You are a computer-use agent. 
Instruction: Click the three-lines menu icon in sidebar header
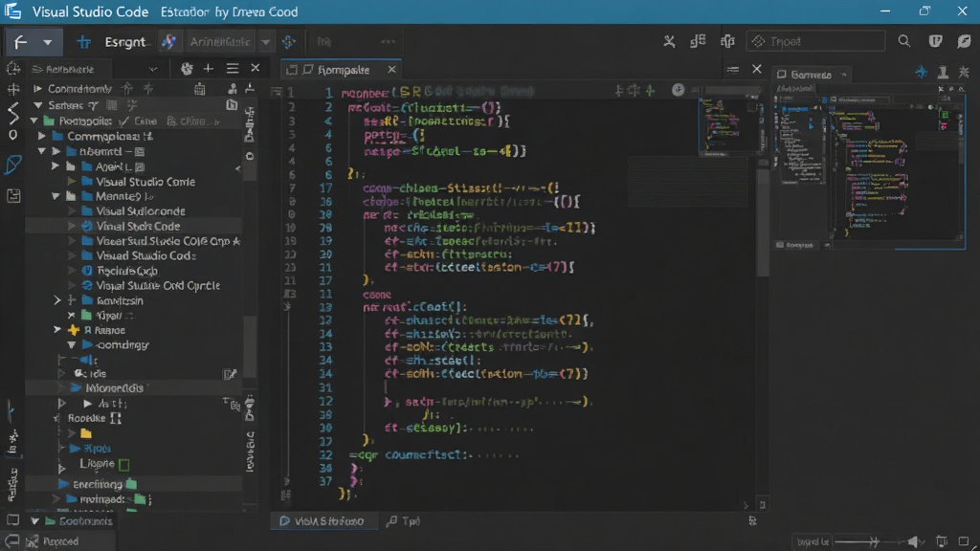click(x=233, y=69)
